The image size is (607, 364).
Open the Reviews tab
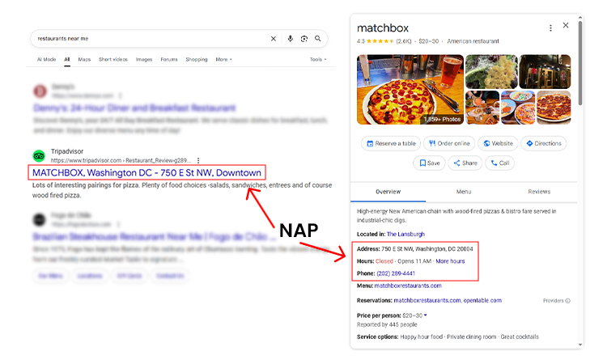539,192
